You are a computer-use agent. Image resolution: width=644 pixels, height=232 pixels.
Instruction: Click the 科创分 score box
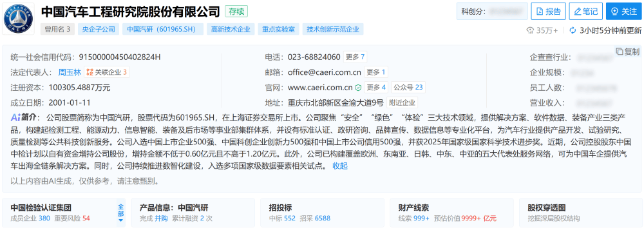(492, 12)
